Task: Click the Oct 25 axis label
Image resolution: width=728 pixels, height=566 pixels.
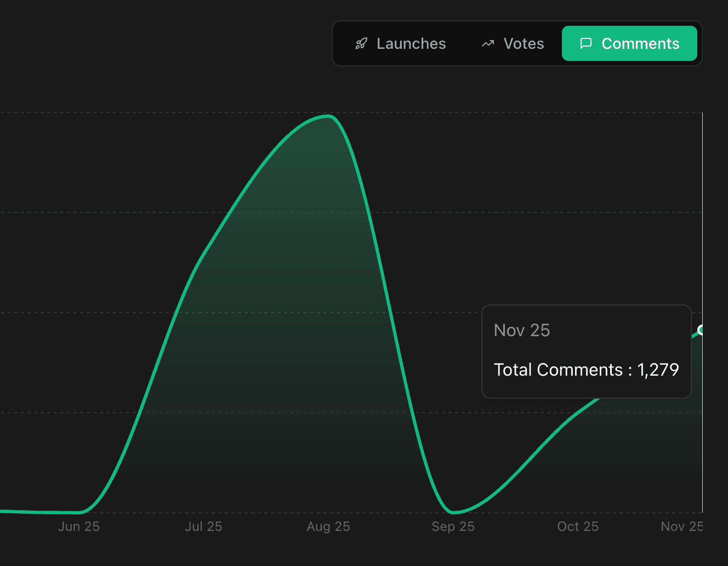Action: (x=578, y=527)
